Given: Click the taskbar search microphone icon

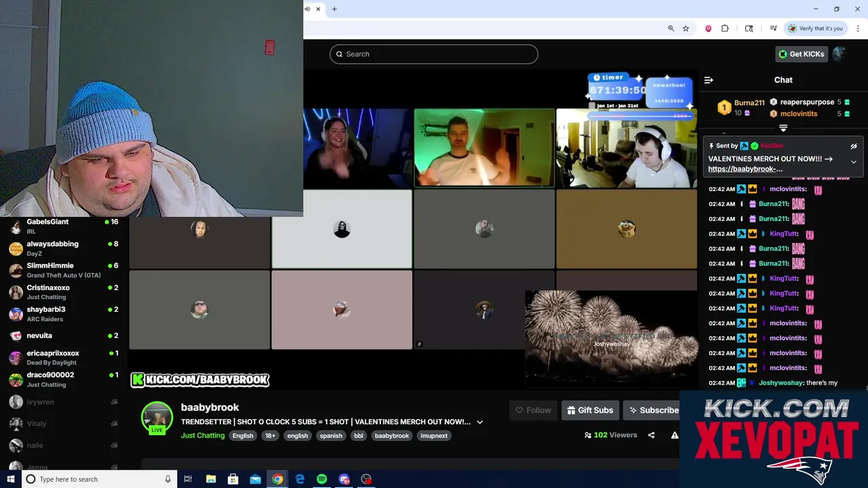Looking at the screenshot, I should click(x=168, y=479).
